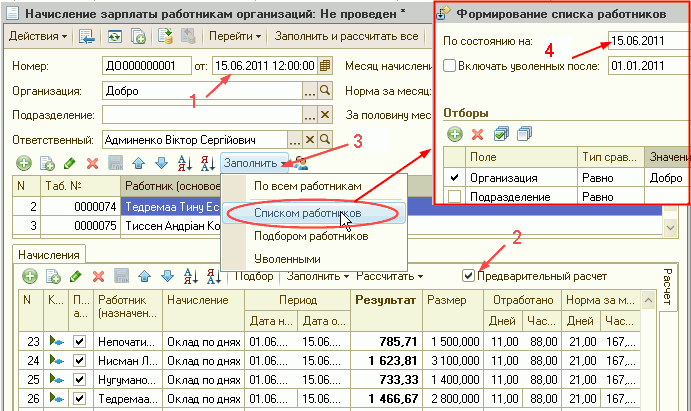Sort accruals ascending А-Я icon
Image resolution: width=691 pixels, height=411 pixels.
coord(190,277)
